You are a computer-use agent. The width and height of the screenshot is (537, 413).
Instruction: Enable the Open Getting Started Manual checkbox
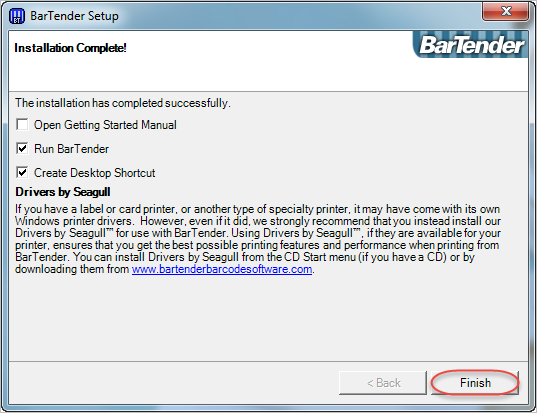pyautogui.click(x=22, y=125)
